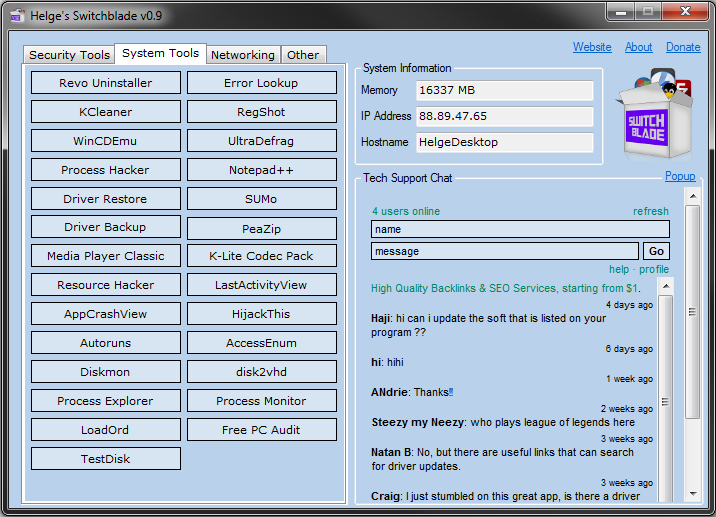Viewport: 716px width, 517px height.
Task: Click the About link
Action: pyautogui.click(x=638, y=47)
